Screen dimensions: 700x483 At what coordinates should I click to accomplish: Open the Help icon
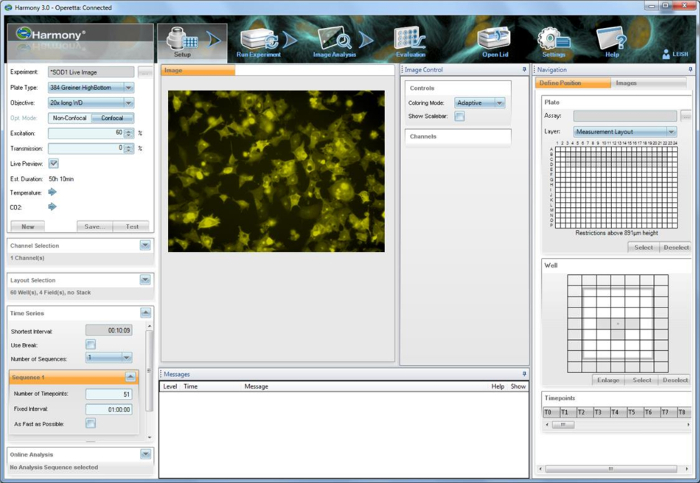pos(612,40)
